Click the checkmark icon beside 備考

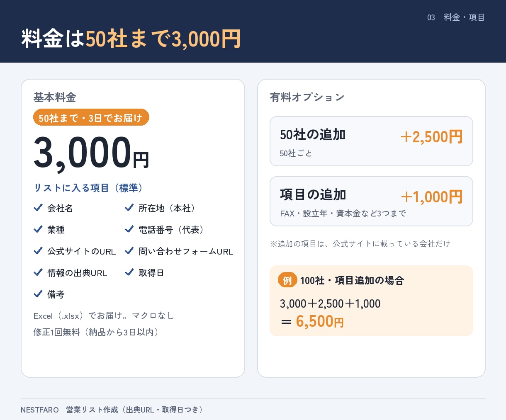coord(38,294)
